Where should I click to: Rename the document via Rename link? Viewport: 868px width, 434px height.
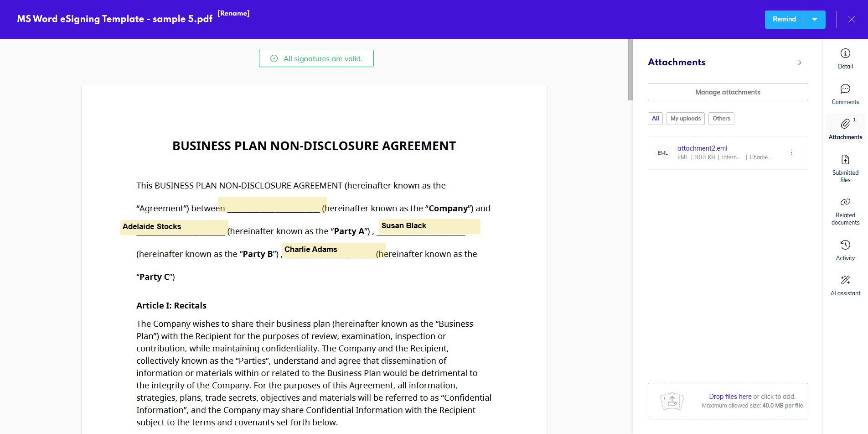pyautogui.click(x=233, y=13)
